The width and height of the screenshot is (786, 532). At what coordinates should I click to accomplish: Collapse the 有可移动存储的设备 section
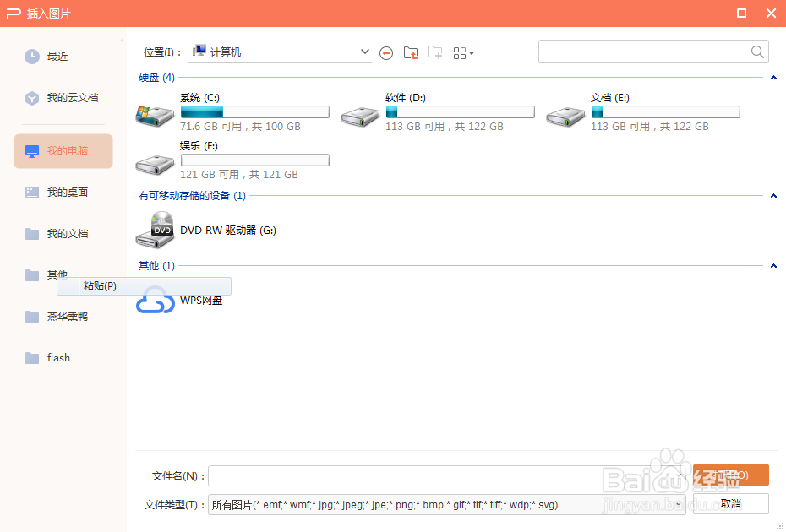click(772, 195)
